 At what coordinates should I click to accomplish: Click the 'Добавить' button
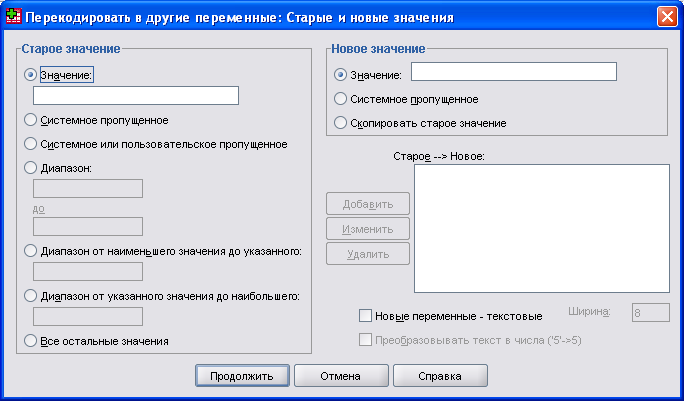point(368,204)
